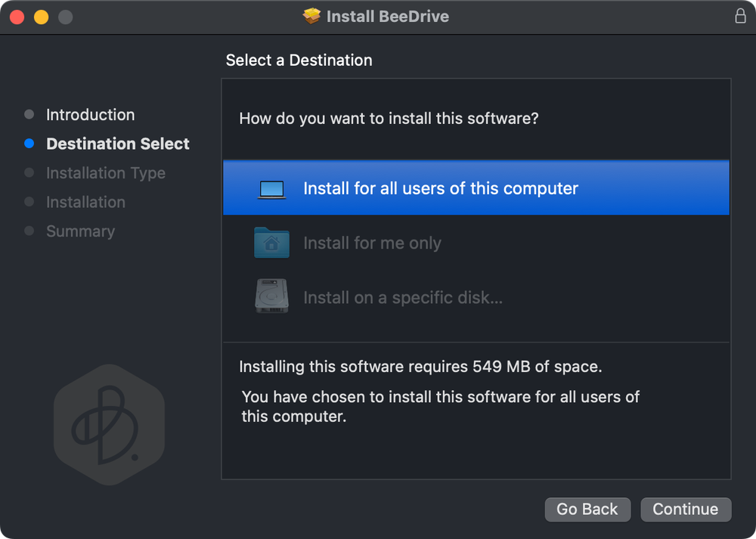The width and height of the screenshot is (756, 539).
Task: Click the Installation step label
Action: coord(86,202)
